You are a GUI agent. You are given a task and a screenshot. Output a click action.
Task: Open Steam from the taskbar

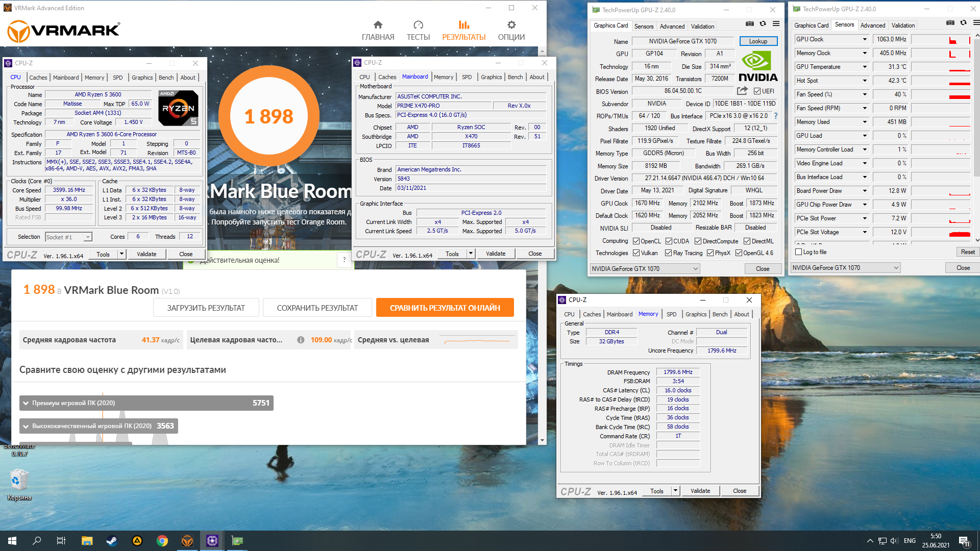[x=112, y=541]
